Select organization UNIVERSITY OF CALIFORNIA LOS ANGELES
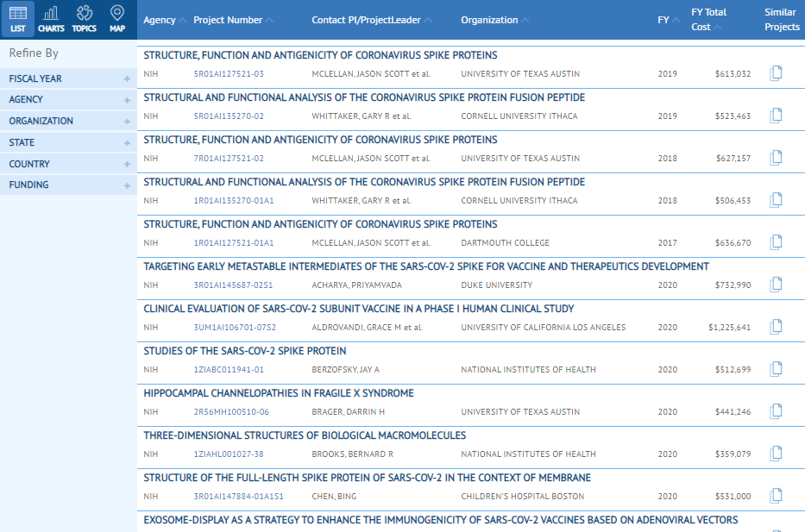The image size is (805, 532). point(544,328)
